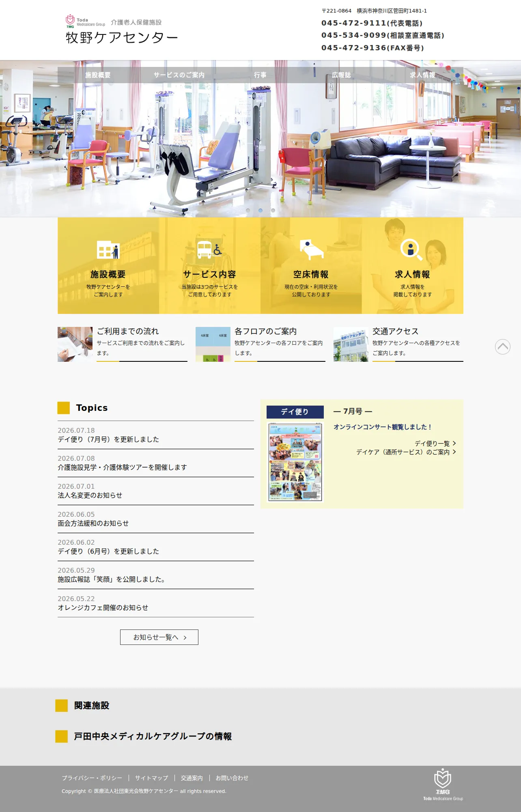Open topic 法人名変更のお知らせ
521x812 pixels.
point(90,495)
